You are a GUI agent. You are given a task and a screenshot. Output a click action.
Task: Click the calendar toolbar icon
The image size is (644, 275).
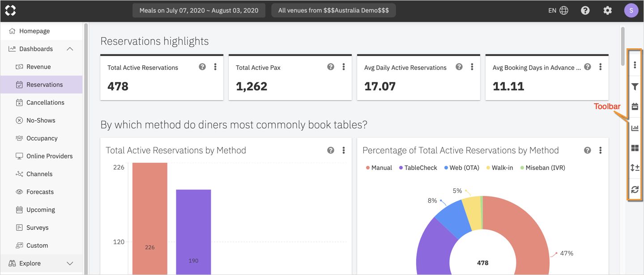[x=635, y=107]
